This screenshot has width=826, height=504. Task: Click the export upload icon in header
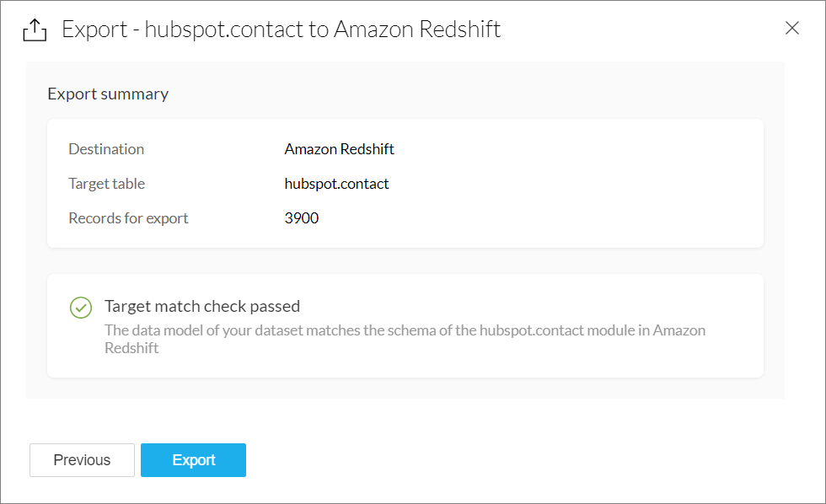click(34, 30)
